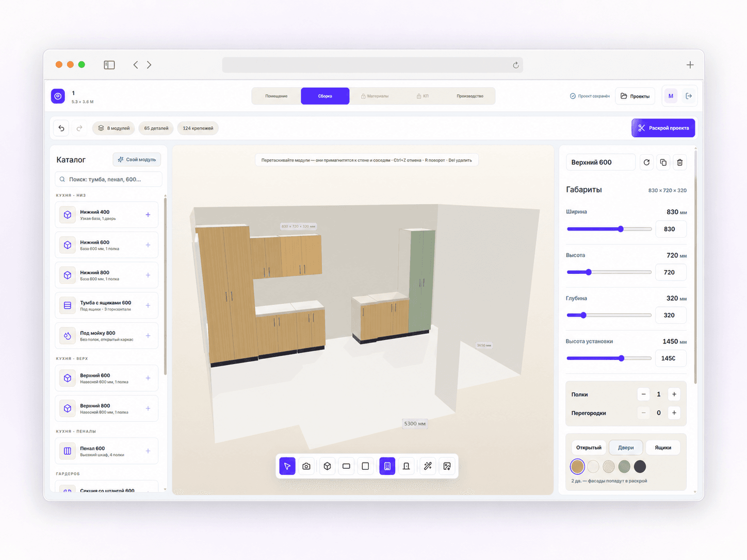Click the undo arrow icon
The height and width of the screenshot is (560, 747).
point(61,128)
